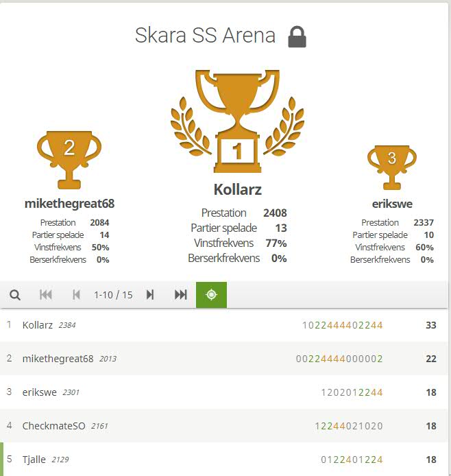Click the page indicator 1-10 / 15
The width and height of the screenshot is (451, 476).
(x=113, y=295)
